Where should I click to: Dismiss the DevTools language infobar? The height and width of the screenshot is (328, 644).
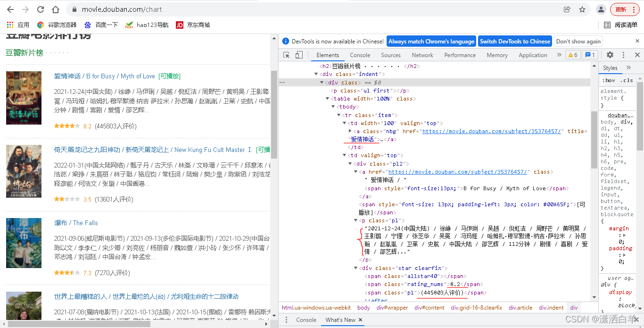click(x=637, y=41)
